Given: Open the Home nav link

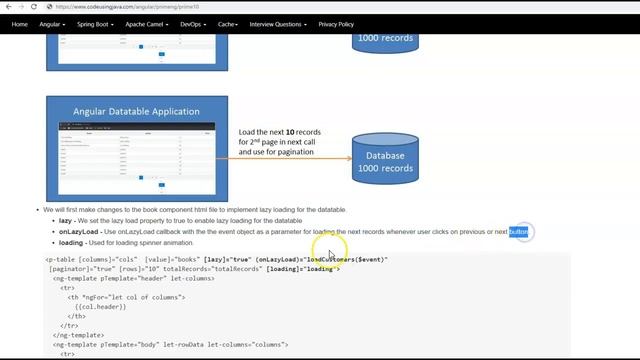Looking at the screenshot, I should 20,24.
